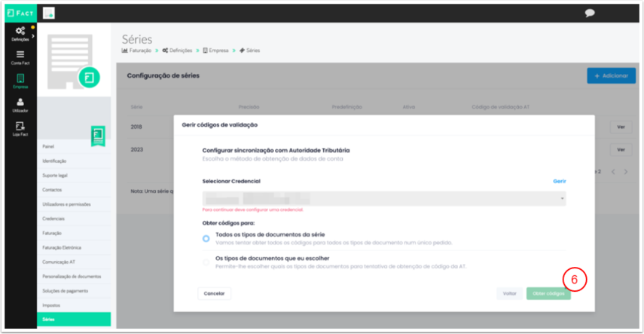Open Contactos menu item

(x=52, y=190)
